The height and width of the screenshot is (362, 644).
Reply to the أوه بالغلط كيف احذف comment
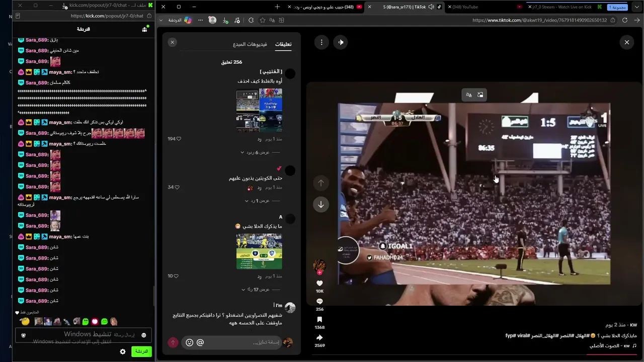click(x=260, y=139)
